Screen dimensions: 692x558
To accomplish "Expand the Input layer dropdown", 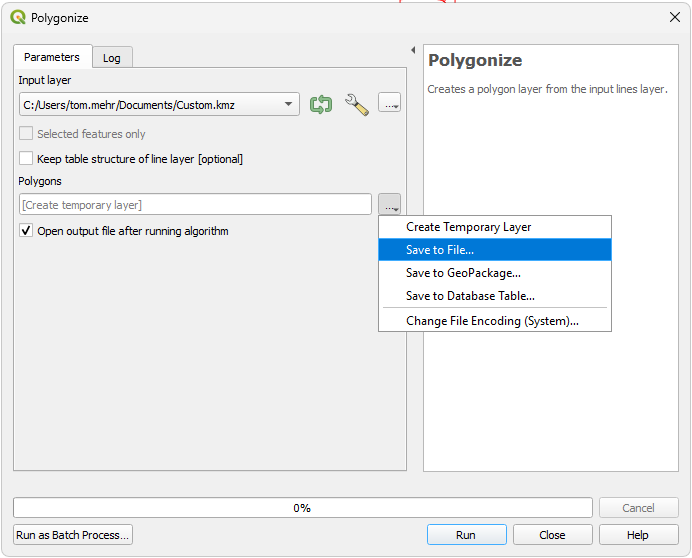I will (x=288, y=104).
